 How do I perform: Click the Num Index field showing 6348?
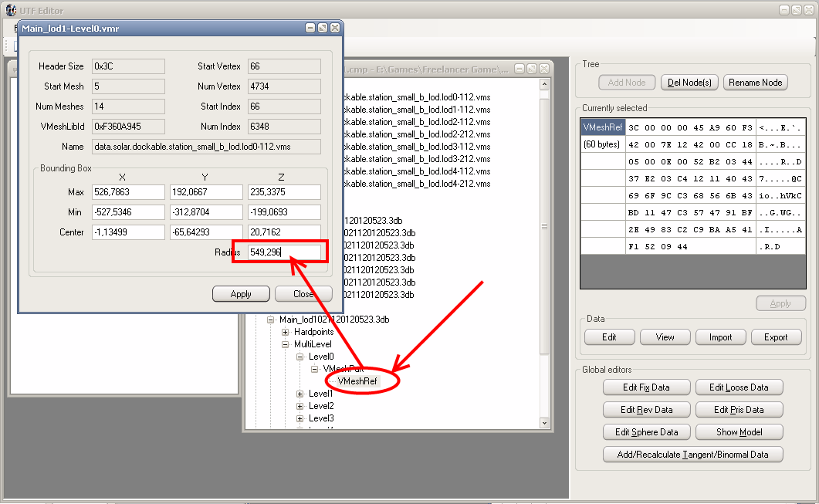(x=284, y=127)
